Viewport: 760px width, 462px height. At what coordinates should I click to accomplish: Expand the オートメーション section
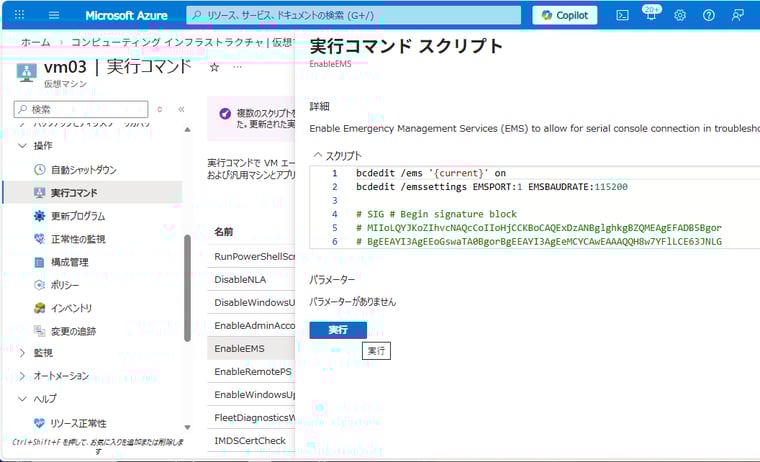(22, 376)
